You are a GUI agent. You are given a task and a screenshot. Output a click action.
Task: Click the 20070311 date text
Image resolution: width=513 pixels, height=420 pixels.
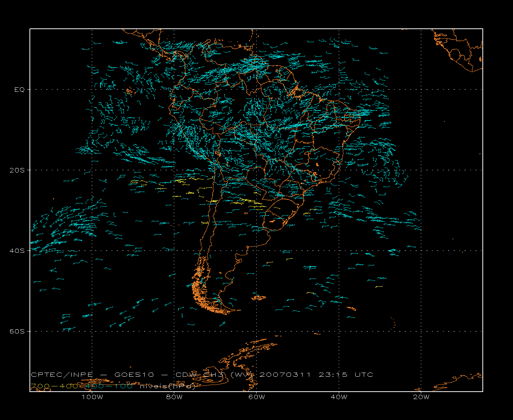pos(285,375)
